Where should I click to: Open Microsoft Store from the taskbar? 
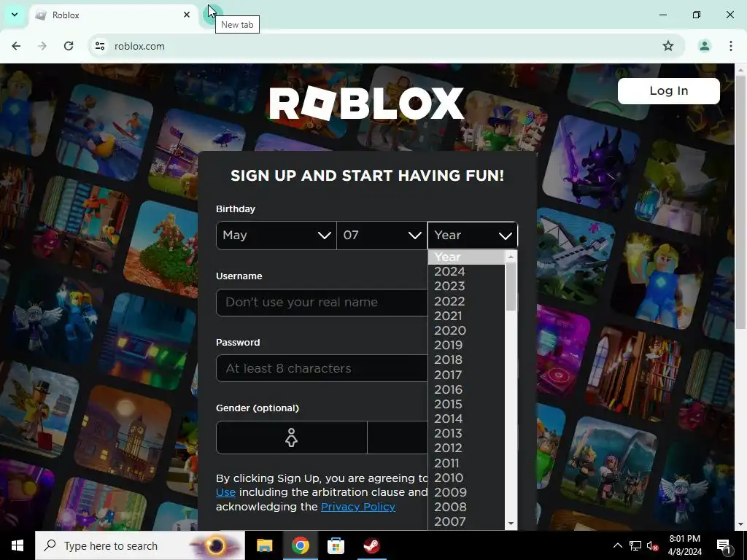point(336,545)
